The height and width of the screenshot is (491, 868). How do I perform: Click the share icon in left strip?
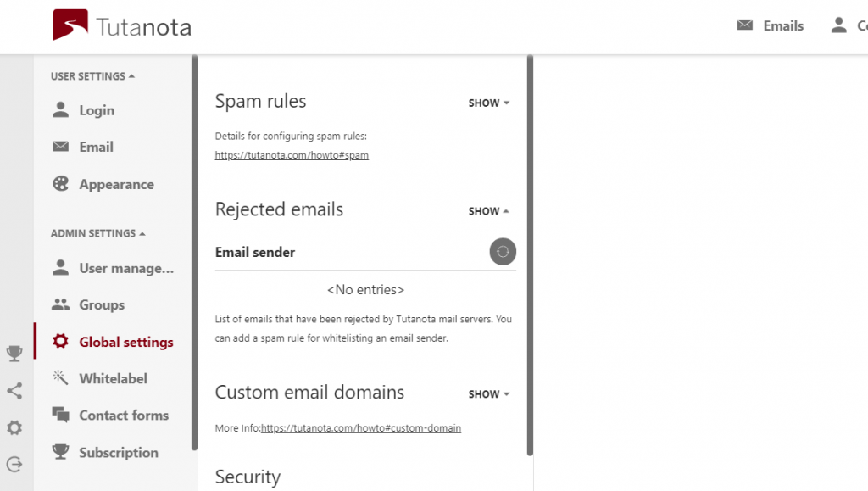[14, 391]
